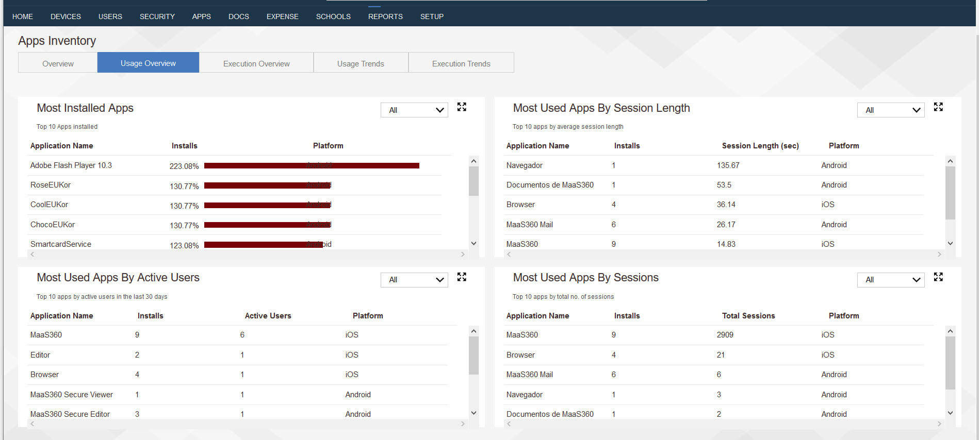The image size is (980, 440).
Task: Maximize Most Used Apps By Sessions panel
Action: point(938,277)
